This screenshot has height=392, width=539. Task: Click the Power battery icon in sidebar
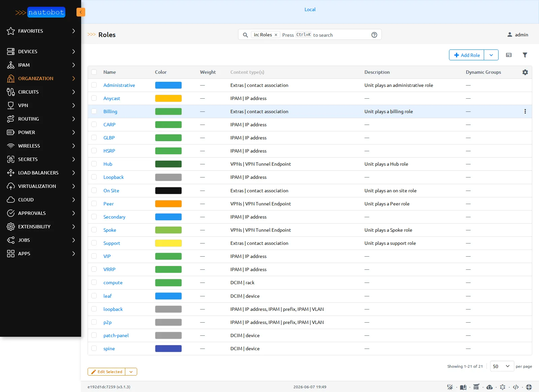pos(11,132)
